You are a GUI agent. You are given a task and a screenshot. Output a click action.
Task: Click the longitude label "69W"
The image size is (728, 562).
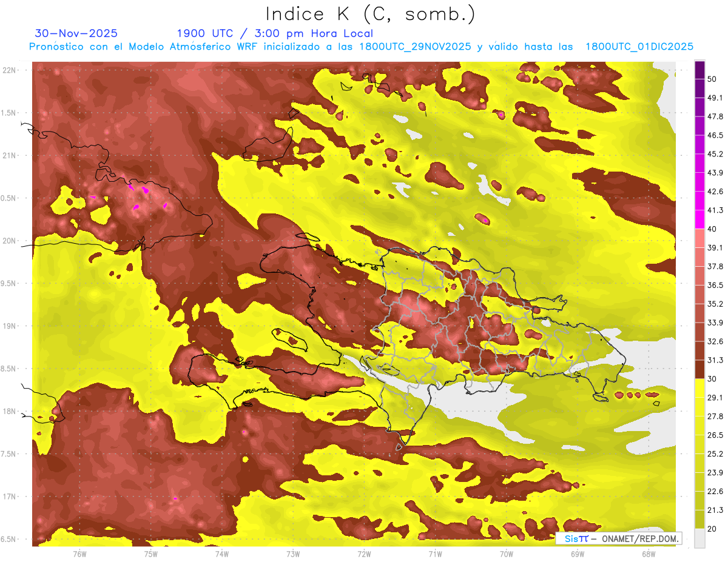(x=577, y=554)
